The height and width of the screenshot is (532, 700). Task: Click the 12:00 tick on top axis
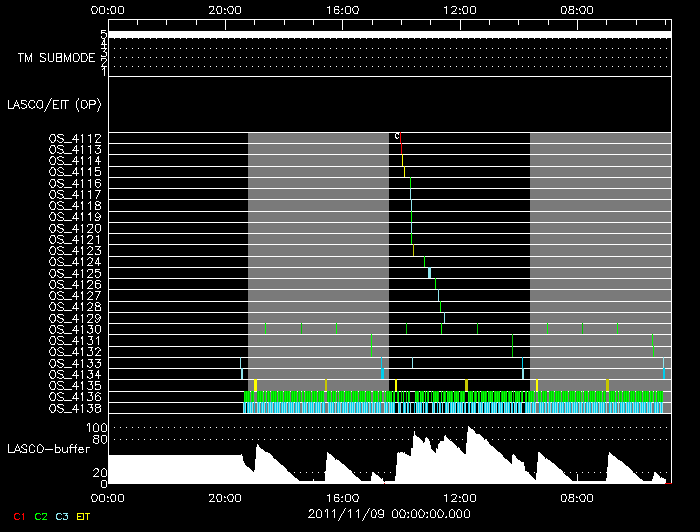tap(460, 10)
